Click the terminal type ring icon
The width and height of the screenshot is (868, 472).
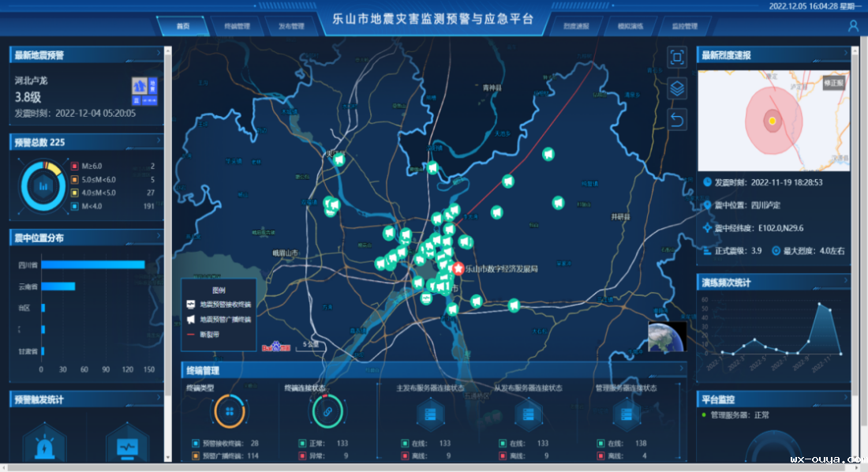(x=229, y=412)
